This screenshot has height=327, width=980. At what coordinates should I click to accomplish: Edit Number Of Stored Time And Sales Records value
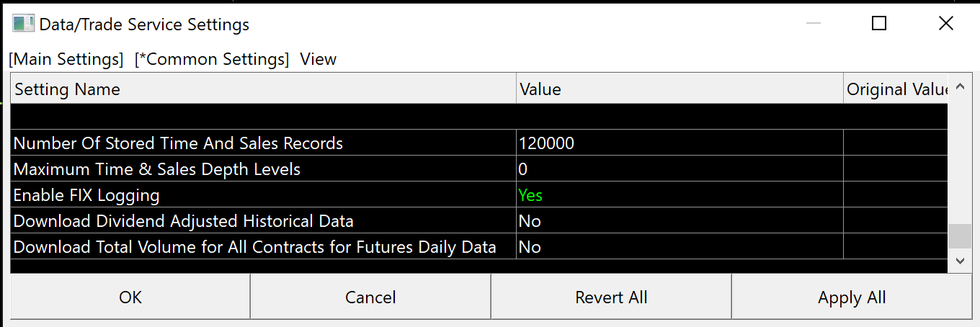click(x=546, y=143)
